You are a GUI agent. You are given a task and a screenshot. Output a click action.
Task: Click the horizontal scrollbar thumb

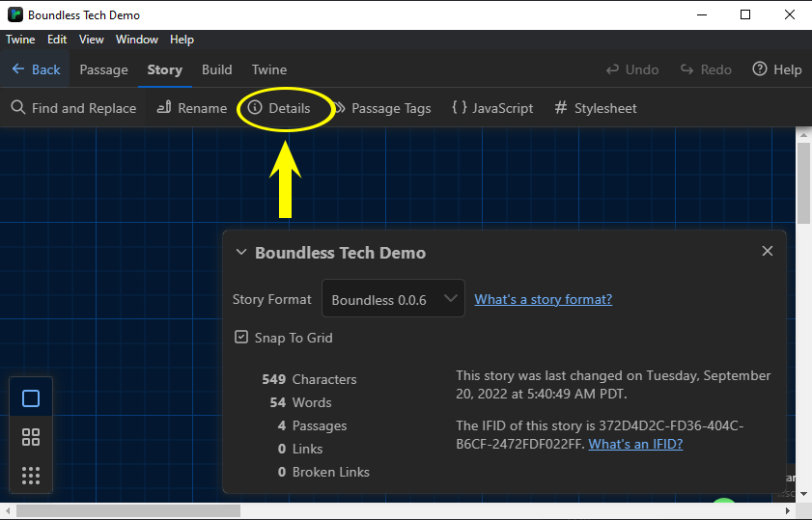click(127, 511)
